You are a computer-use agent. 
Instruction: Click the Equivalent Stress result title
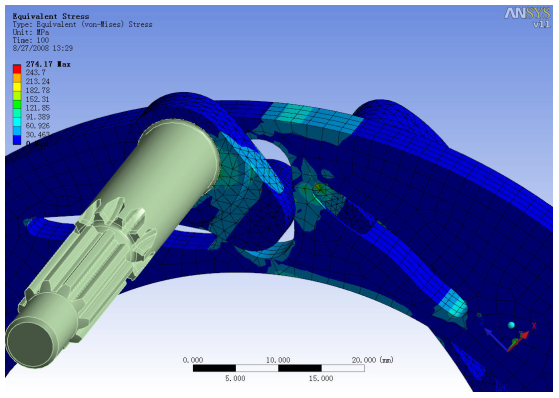tap(51, 16)
